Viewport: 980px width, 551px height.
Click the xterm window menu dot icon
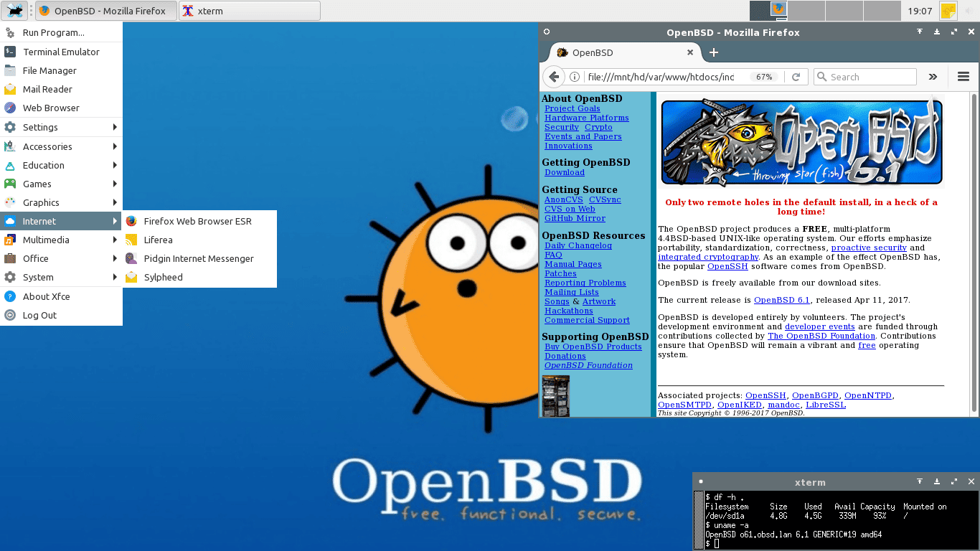(701, 481)
